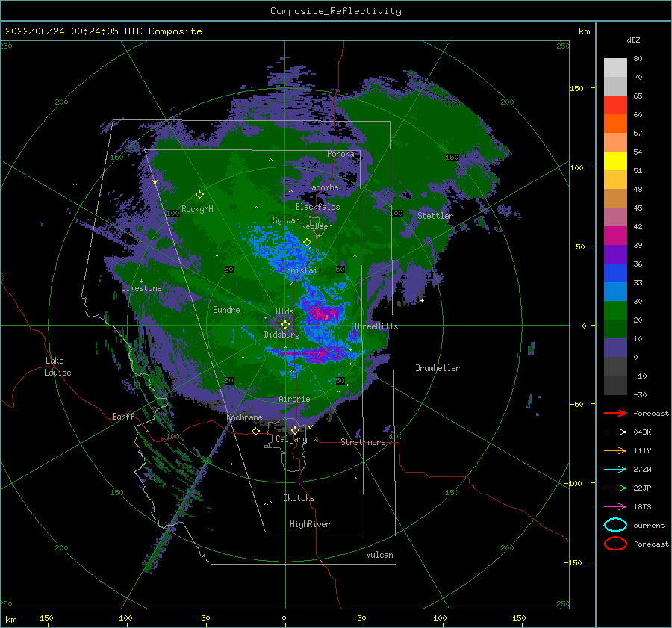The width and height of the screenshot is (672, 628).
Task: Click the Sylvan label
Action: [286, 220]
